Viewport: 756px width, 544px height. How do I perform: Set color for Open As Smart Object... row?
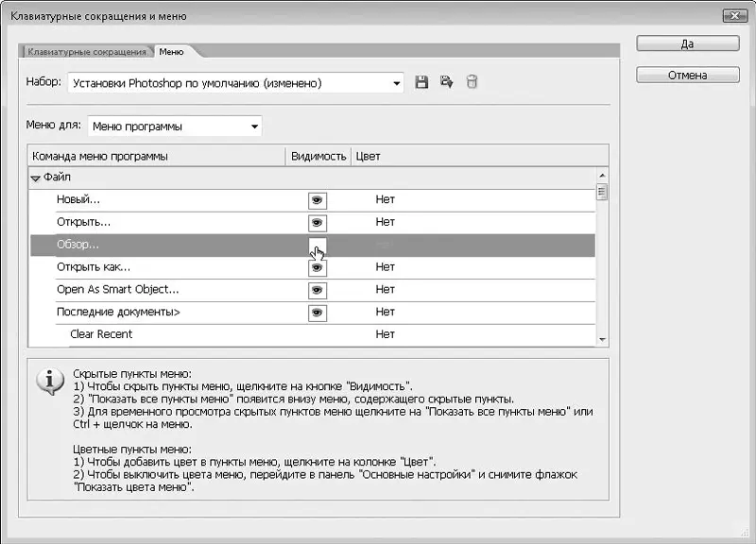(x=386, y=290)
